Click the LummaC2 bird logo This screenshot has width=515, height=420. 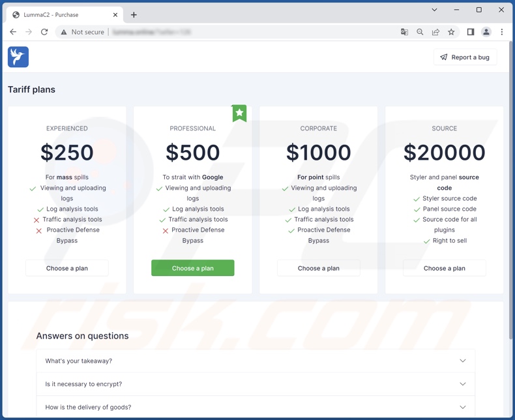(x=18, y=57)
